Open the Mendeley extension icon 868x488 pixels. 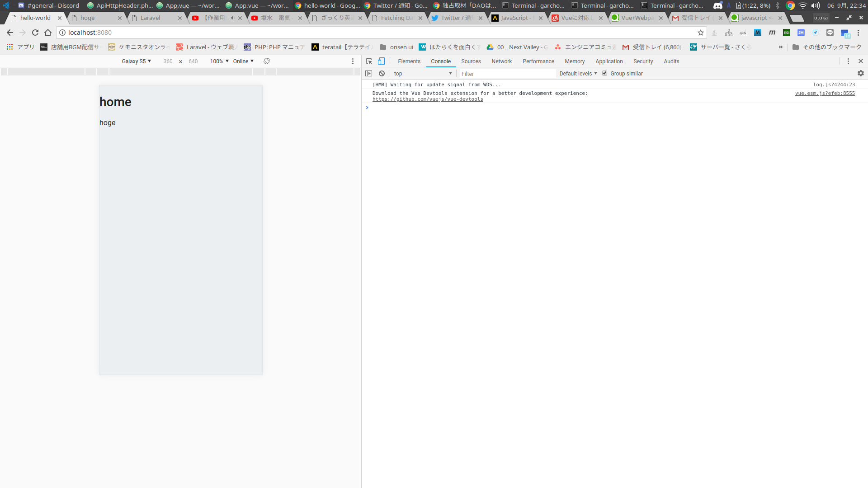pos(773,33)
